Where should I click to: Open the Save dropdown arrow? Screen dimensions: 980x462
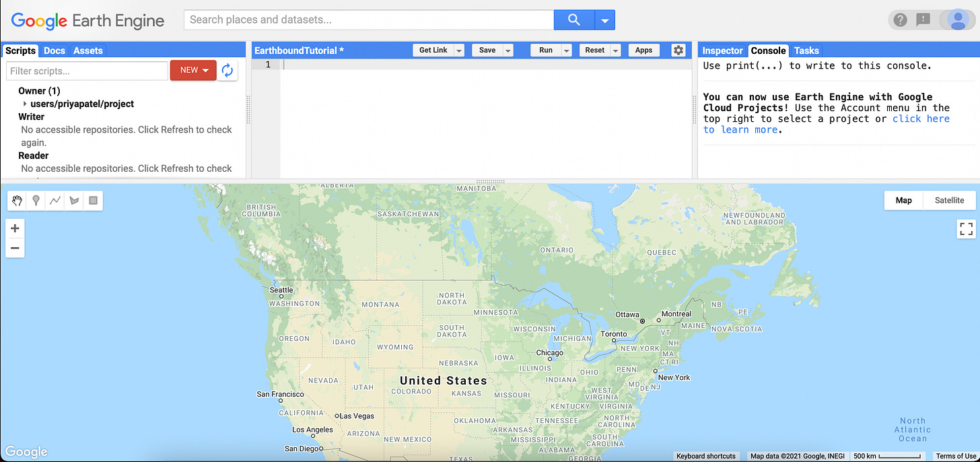point(508,51)
